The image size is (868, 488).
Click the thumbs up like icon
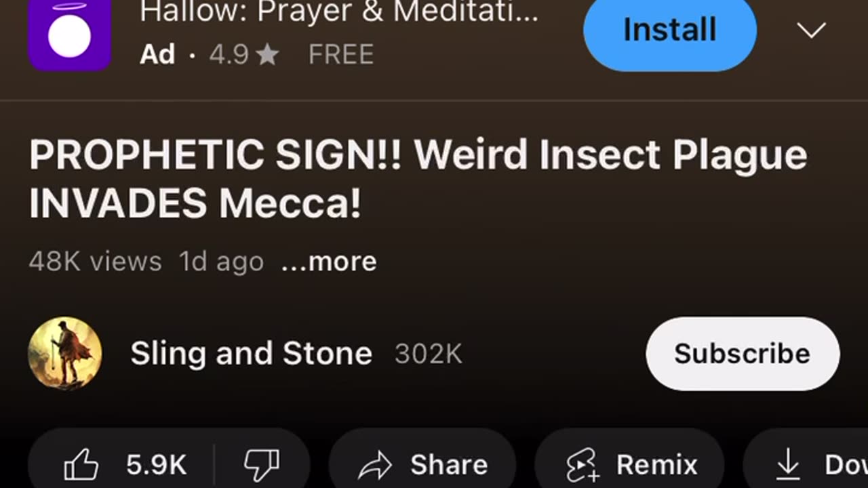tap(81, 465)
